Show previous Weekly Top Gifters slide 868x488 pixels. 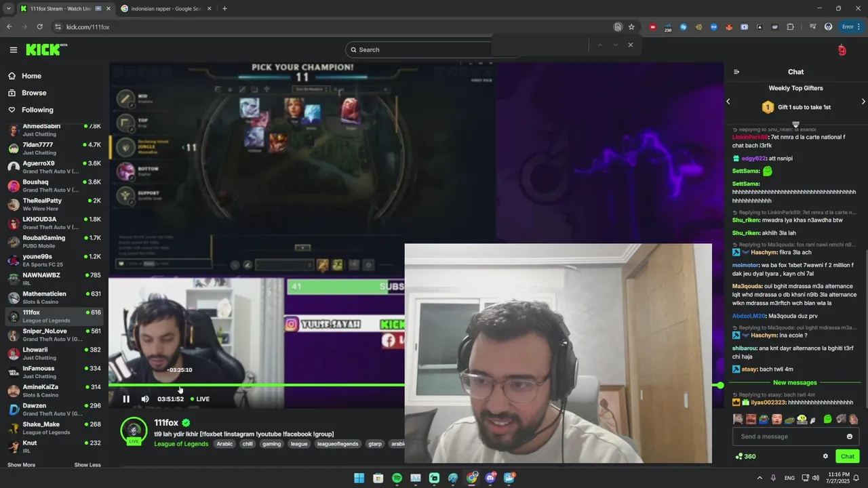pyautogui.click(x=728, y=102)
